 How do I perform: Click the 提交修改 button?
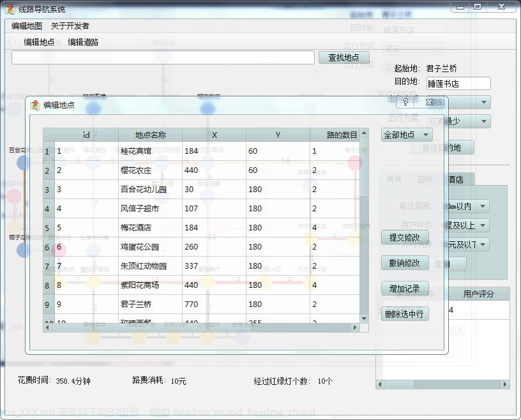[405, 237]
